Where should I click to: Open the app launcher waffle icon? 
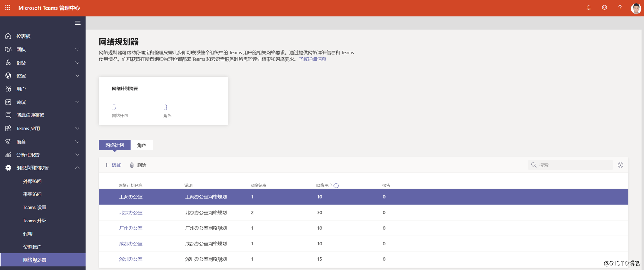[x=8, y=8]
